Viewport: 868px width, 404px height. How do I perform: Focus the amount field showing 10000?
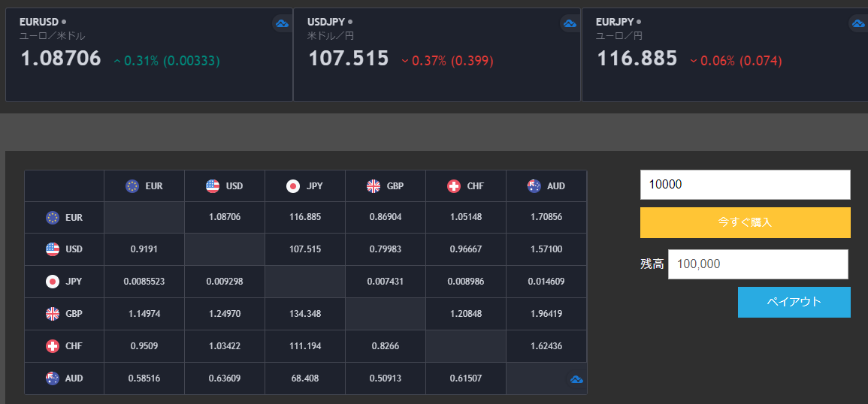pyautogui.click(x=745, y=185)
